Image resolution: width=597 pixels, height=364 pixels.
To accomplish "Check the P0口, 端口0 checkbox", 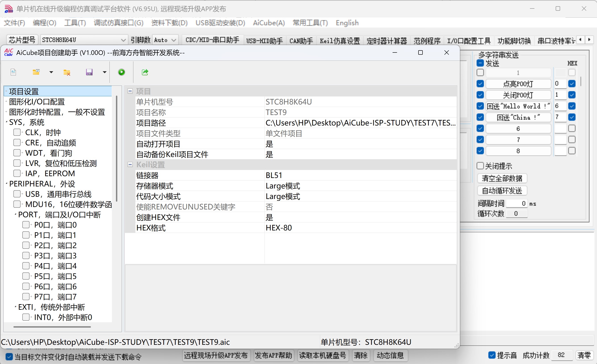I will click(26, 225).
